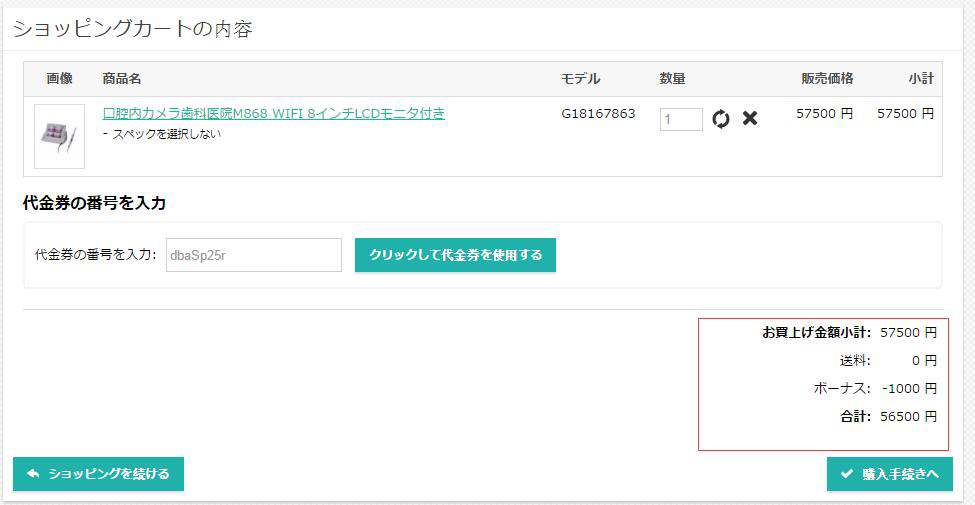
Task: Click the 画像 column header
Action: (x=60, y=79)
